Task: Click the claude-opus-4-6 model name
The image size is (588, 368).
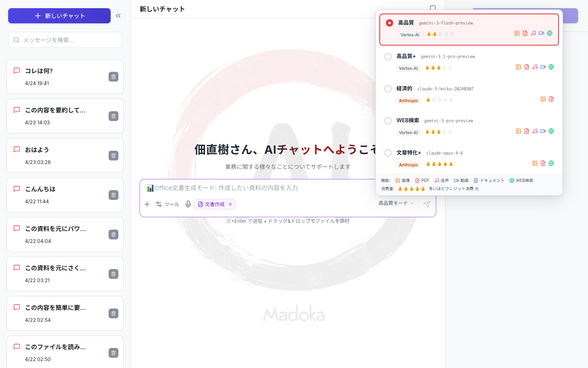Action: [445, 153]
